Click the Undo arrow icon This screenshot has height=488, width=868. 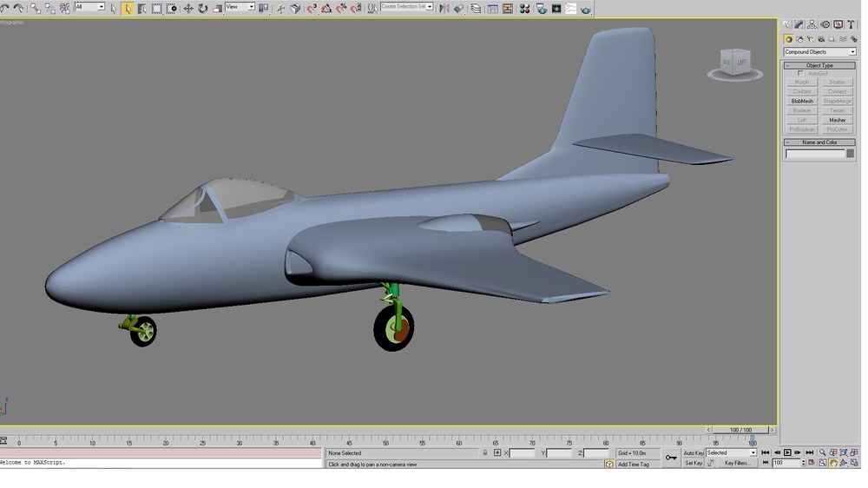click(x=5, y=9)
